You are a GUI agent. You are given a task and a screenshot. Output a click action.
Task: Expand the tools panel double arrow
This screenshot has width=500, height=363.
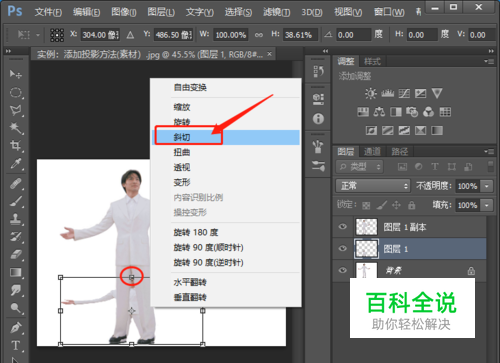point(8,51)
